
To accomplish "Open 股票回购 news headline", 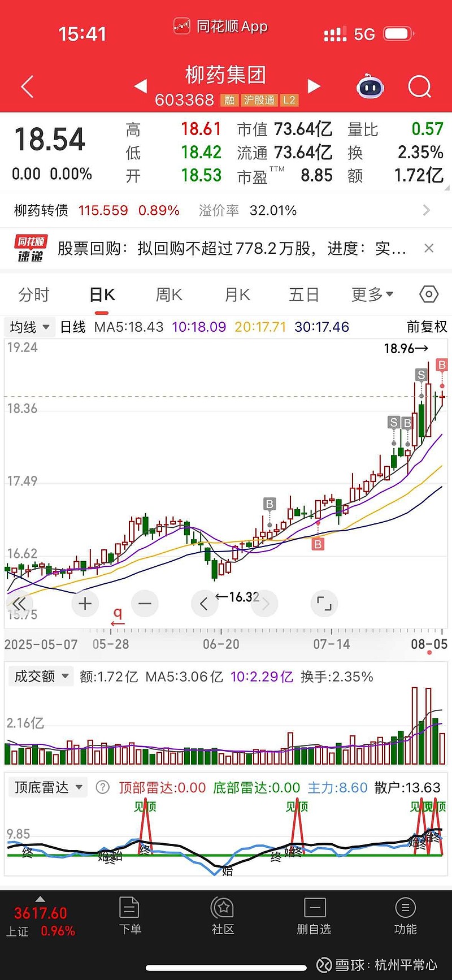I will click(x=232, y=248).
